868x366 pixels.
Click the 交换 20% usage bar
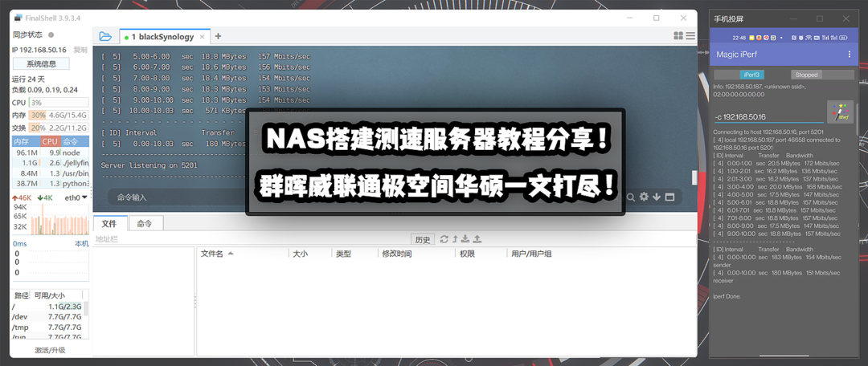coord(59,128)
